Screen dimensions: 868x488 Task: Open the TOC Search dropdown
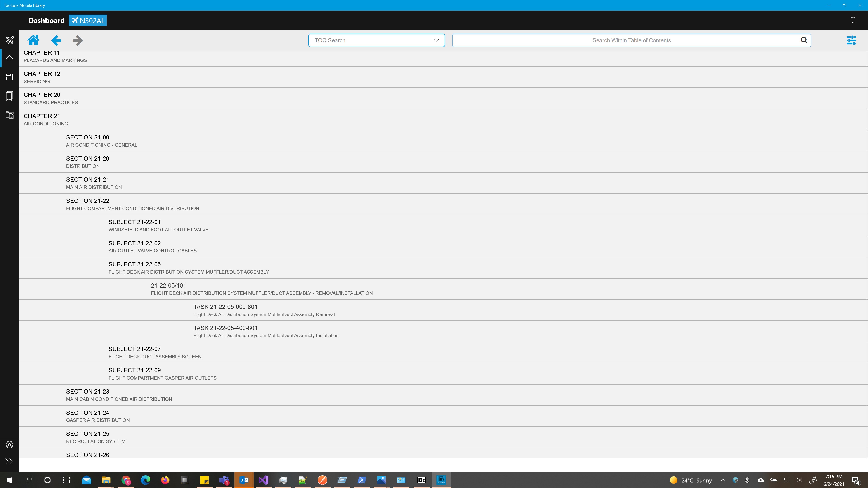point(376,40)
